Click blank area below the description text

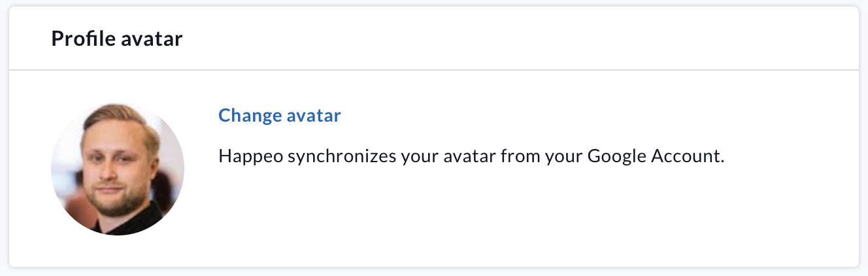(471, 216)
